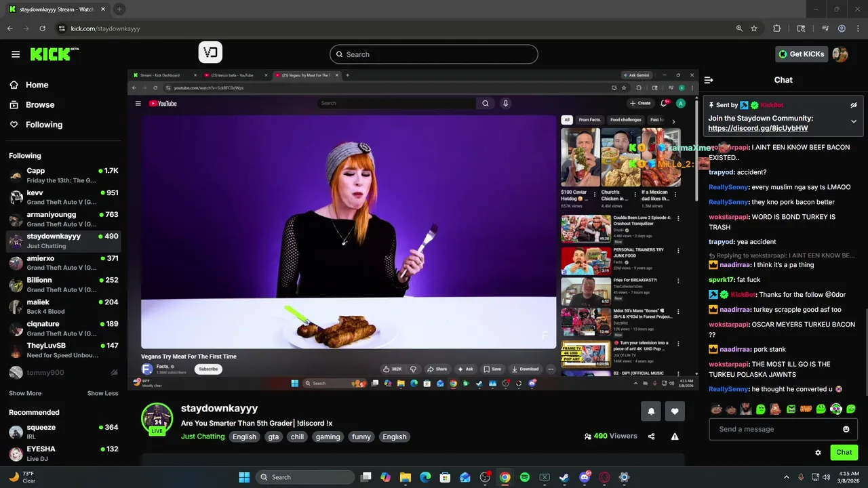Open the Just Chatting category link

pyautogui.click(x=203, y=436)
